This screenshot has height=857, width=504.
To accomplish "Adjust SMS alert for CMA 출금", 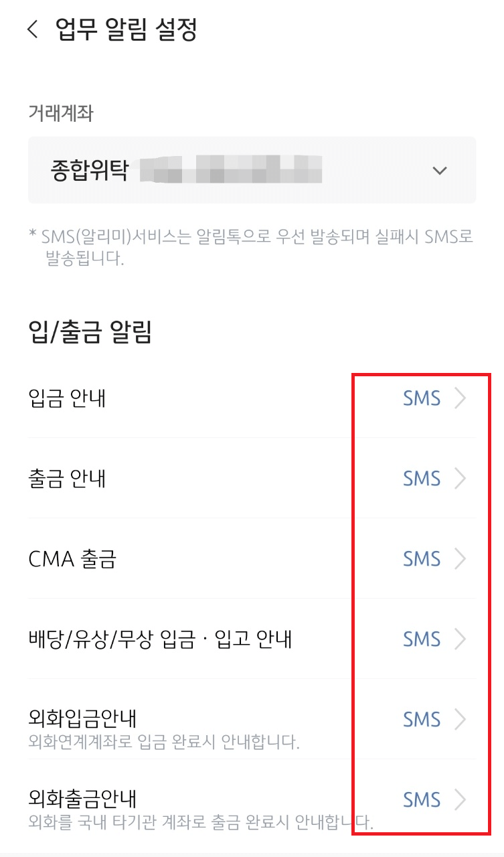I will coord(422,558).
